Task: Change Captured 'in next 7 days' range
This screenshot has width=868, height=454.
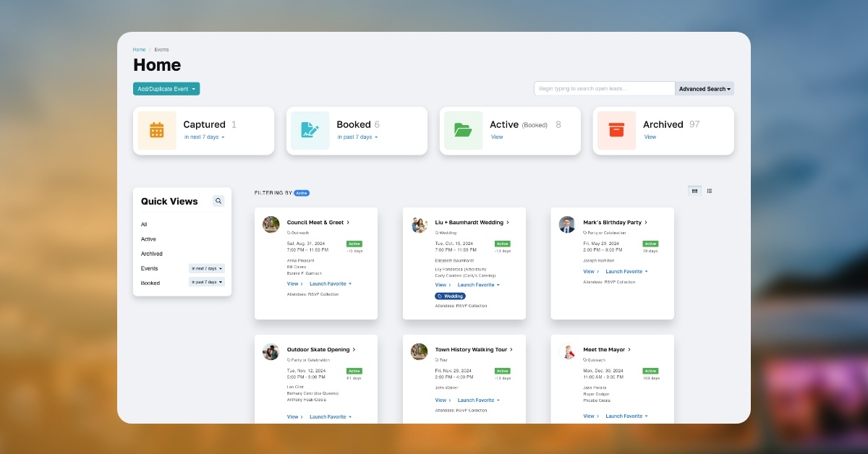Action: pyautogui.click(x=205, y=137)
